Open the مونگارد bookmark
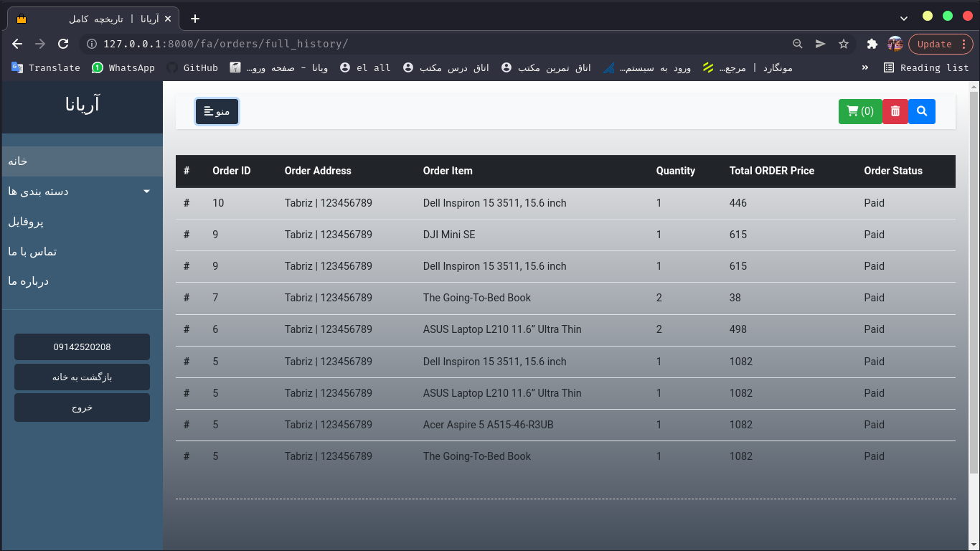Image resolution: width=980 pixels, height=551 pixels. [748, 67]
